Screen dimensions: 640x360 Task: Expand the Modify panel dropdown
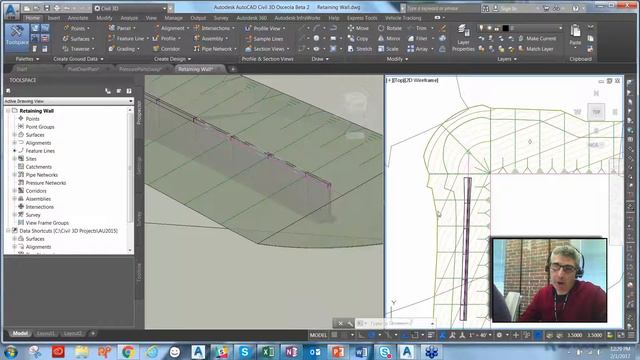click(397, 59)
